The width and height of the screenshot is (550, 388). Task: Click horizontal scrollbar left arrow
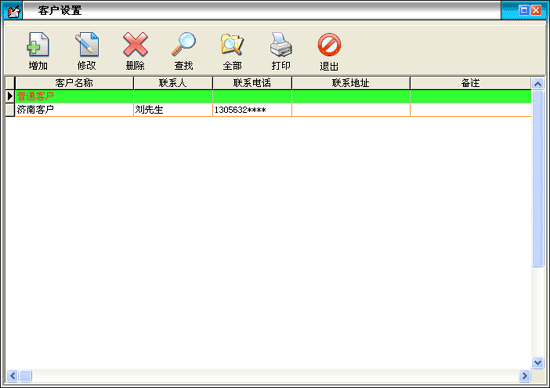pos(12,376)
